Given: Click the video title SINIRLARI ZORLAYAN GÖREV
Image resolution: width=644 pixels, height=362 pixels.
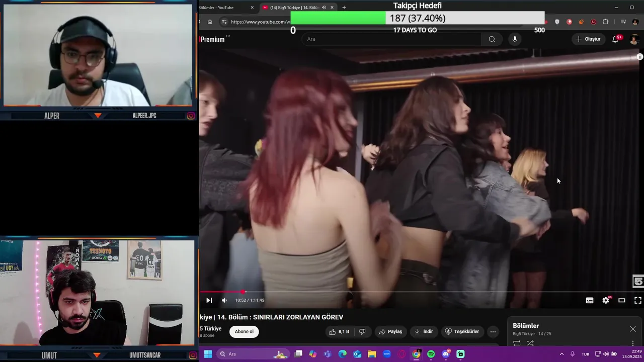Looking at the screenshot, I should tap(298, 317).
